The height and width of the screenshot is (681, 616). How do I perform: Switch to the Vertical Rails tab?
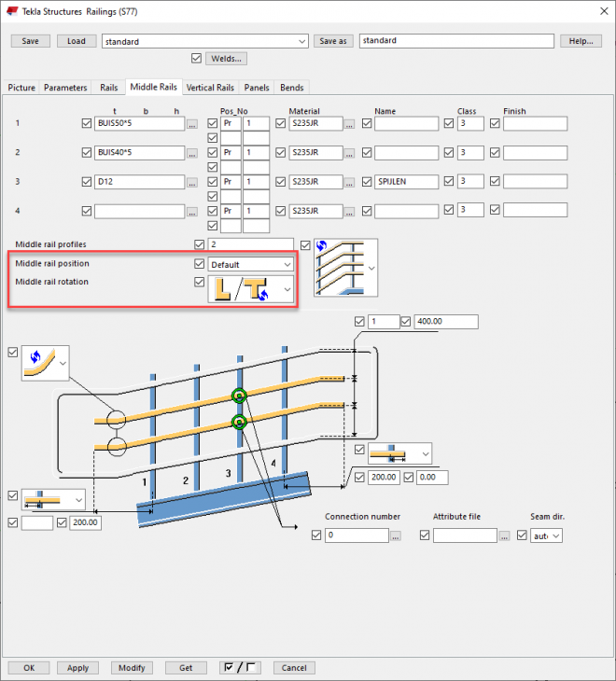pyautogui.click(x=210, y=88)
